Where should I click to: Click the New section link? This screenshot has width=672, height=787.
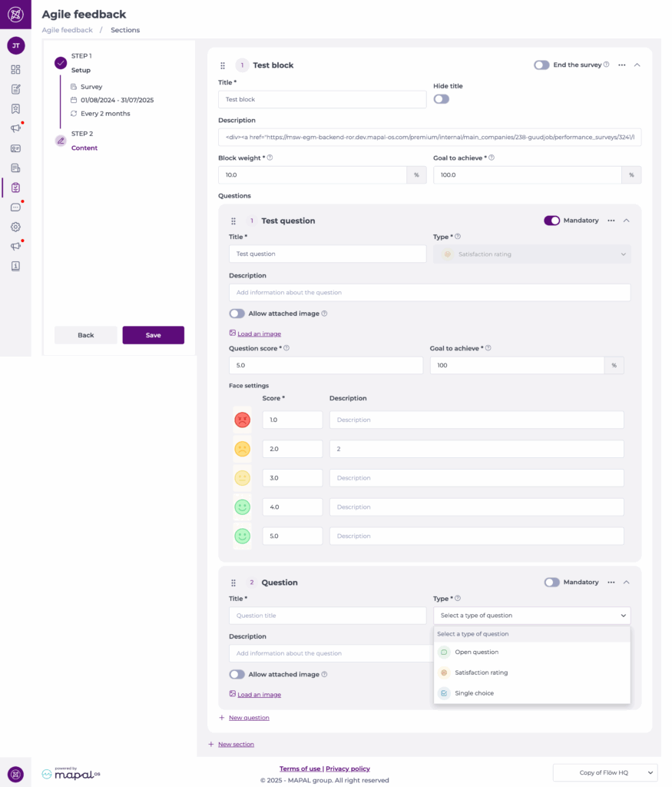[235, 744]
